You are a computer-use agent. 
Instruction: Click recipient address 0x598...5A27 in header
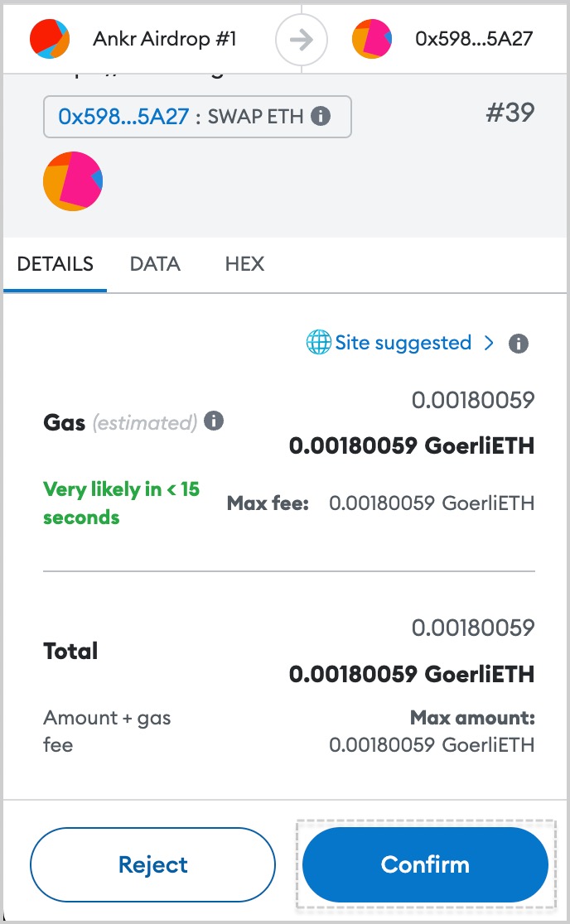pos(474,39)
